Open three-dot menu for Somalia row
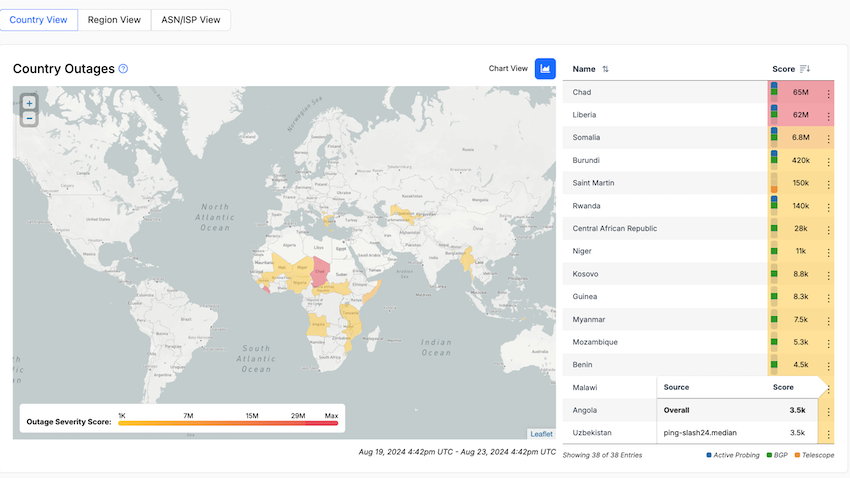 pos(828,139)
